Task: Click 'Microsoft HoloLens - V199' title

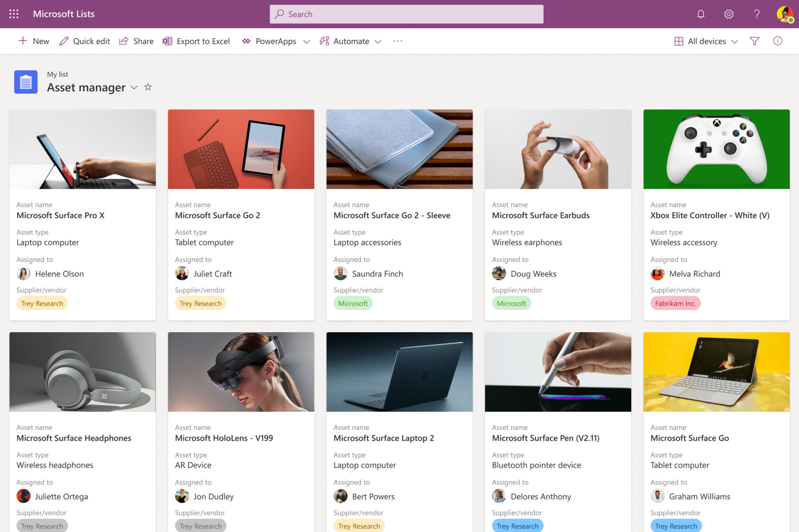Action: point(224,438)
